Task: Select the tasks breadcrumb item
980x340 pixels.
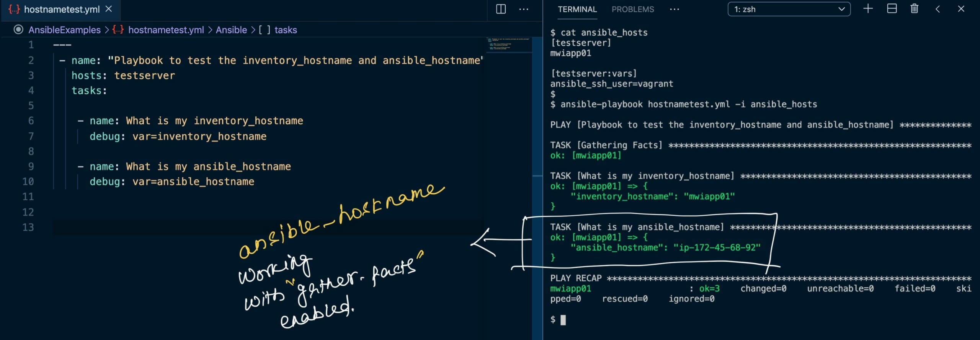Action: point(286,30)
